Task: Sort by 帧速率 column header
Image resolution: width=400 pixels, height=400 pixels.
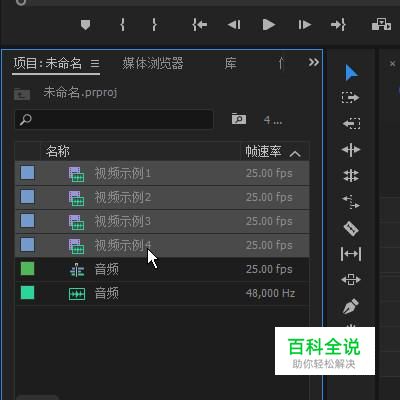Action: tap(263, 151)
